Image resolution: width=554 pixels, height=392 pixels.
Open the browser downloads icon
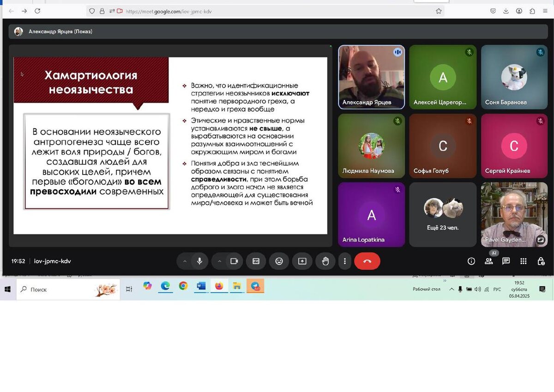click(x=506, y=11)
